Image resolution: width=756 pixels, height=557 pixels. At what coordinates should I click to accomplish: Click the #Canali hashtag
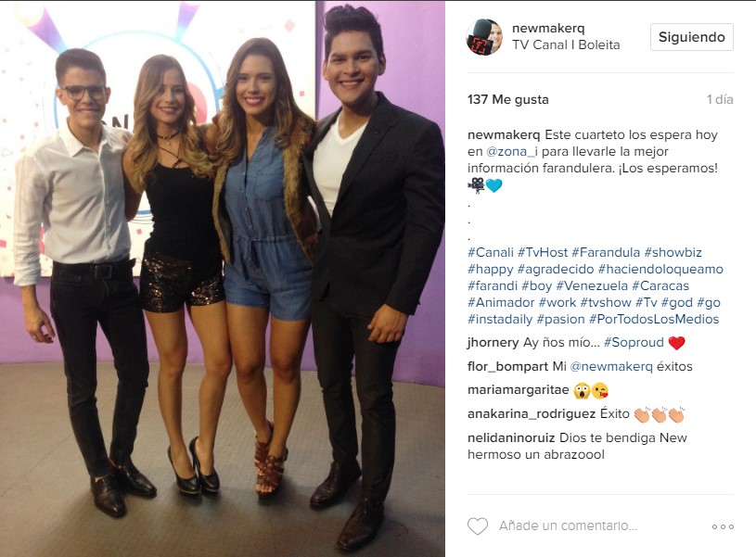coord(491,252)
